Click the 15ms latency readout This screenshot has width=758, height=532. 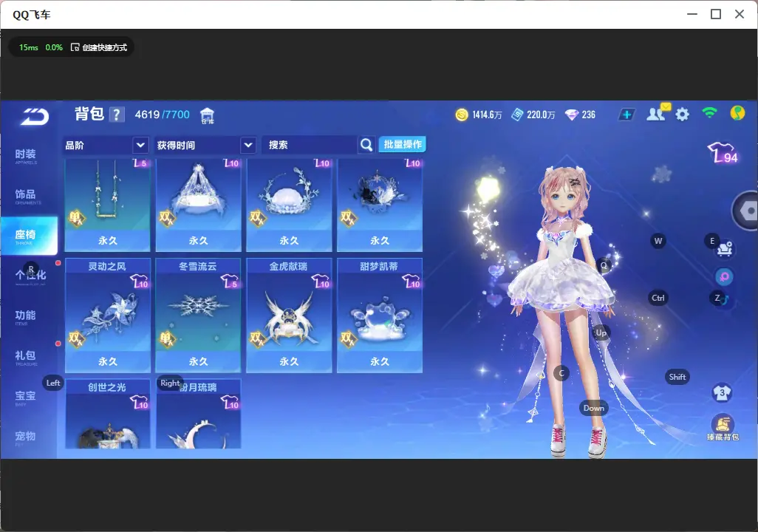[x=29, y=47]
